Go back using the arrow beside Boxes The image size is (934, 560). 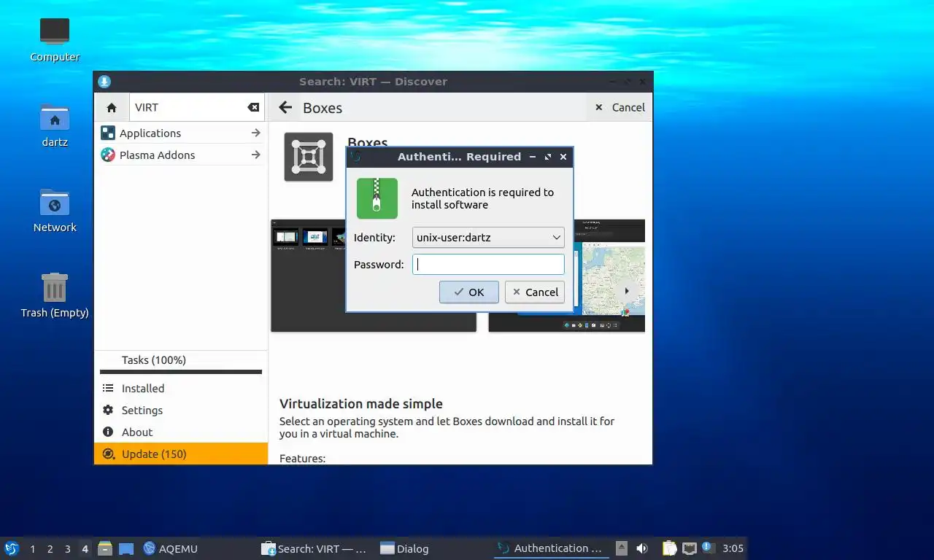coord(285,107)
